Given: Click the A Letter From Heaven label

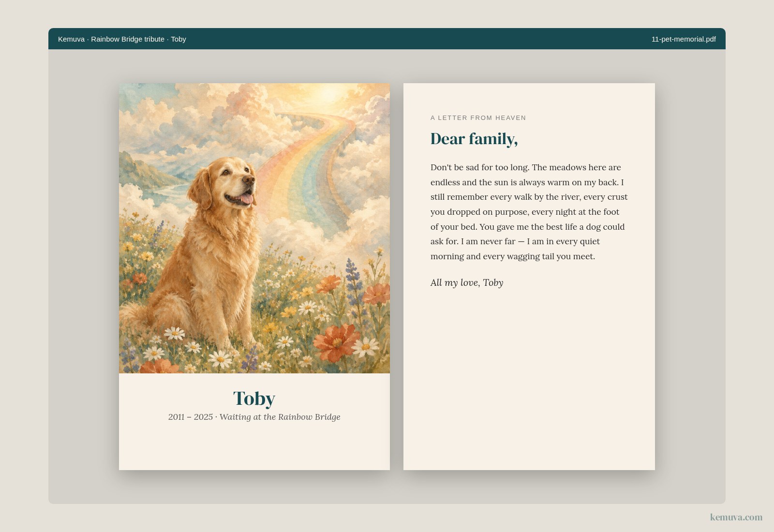Looking at the screenshot, I should click(x=478, y=118).
